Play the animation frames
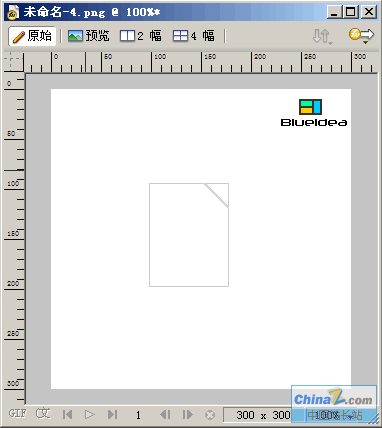The image size is (382, 428). pyautogui.click(x=89, y=415)
